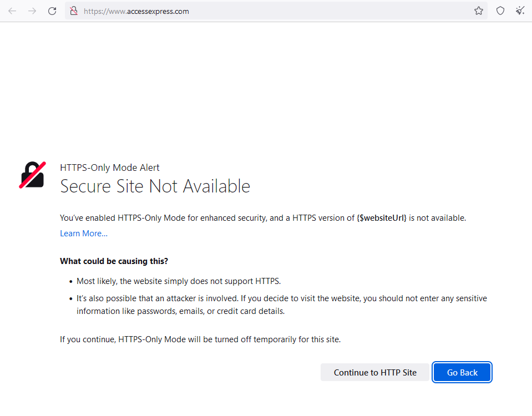Click the HTTPS-Only Mode Alert title
Image resolution: width=532 pixels, height=416 pixels.
(x=110, y=168)
